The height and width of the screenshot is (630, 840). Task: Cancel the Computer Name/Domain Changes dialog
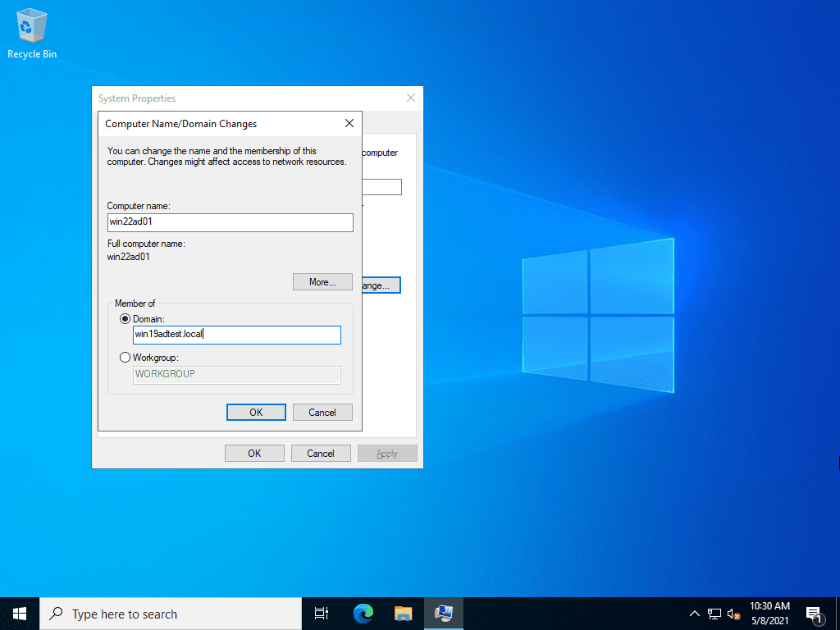[322, 412]
